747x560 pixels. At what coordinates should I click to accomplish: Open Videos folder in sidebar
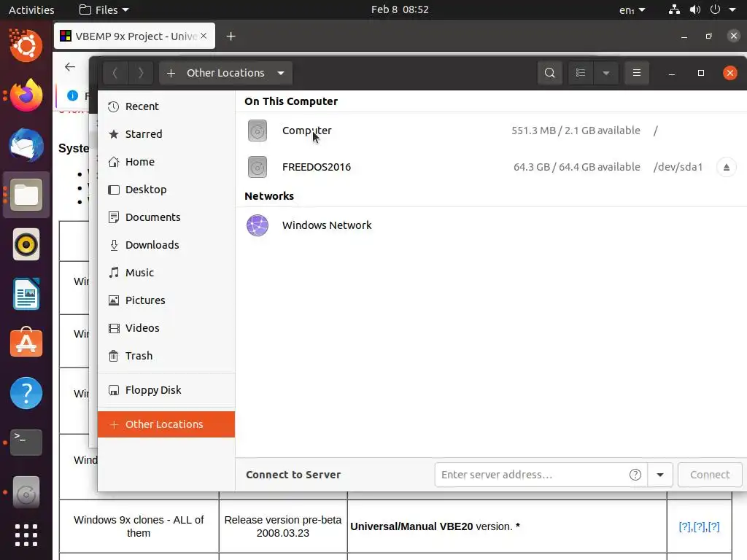tap(166, 328)
